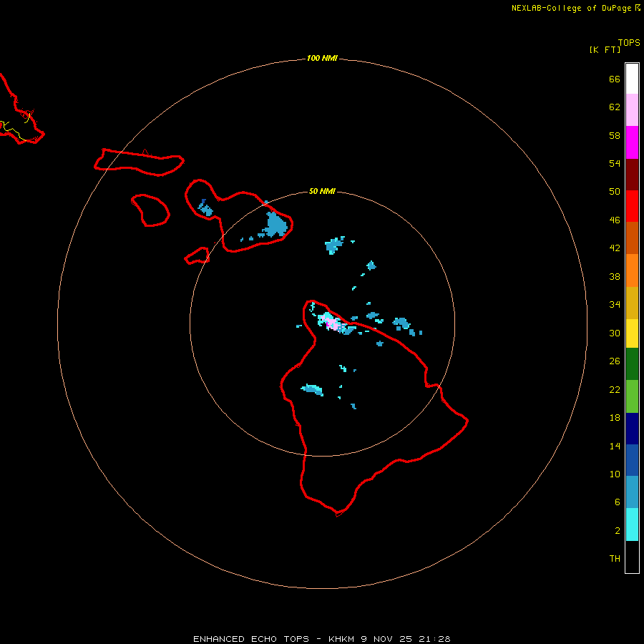The image size is (644, 644).
Task: Click the '46' legend value label
Action: (x=615, y=220)
